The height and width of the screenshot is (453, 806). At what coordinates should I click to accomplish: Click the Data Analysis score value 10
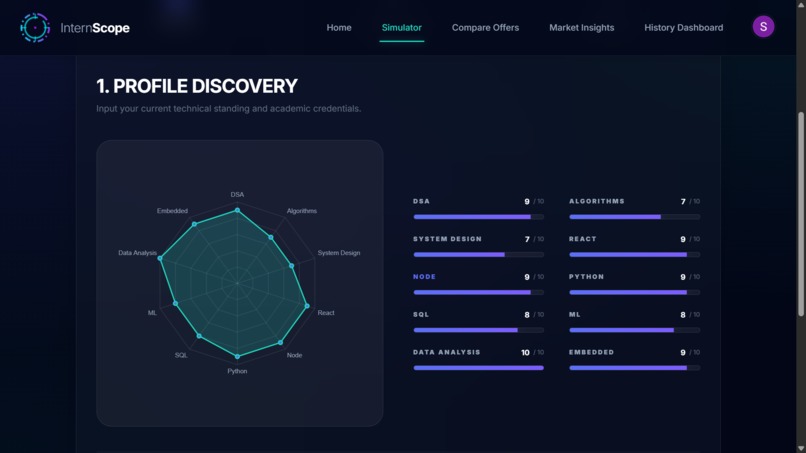[525, 353]
